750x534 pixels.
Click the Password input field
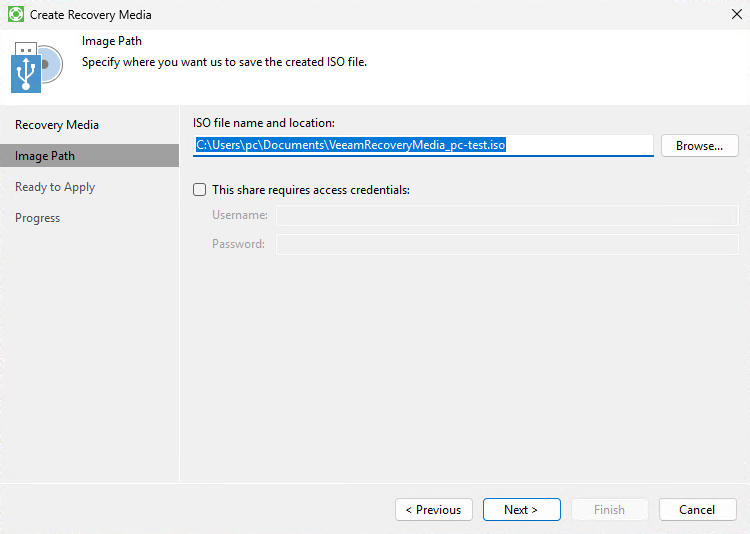click(x=507, y=244)
